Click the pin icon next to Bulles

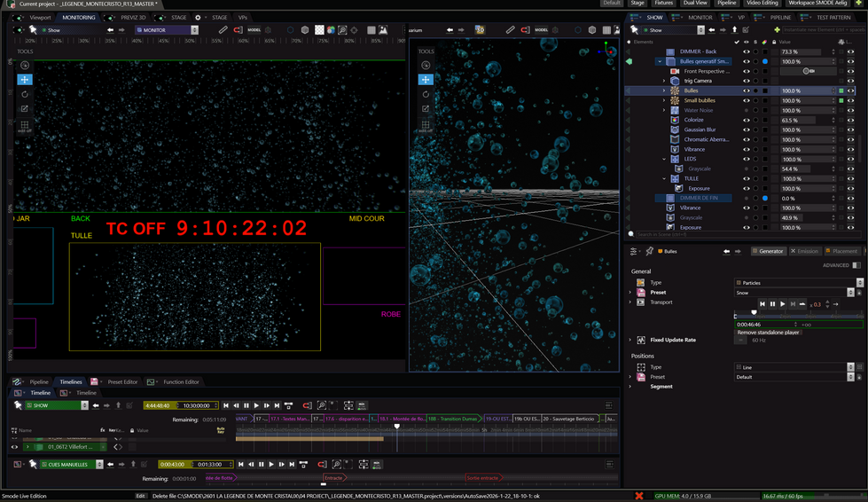(x=650, y=251)
